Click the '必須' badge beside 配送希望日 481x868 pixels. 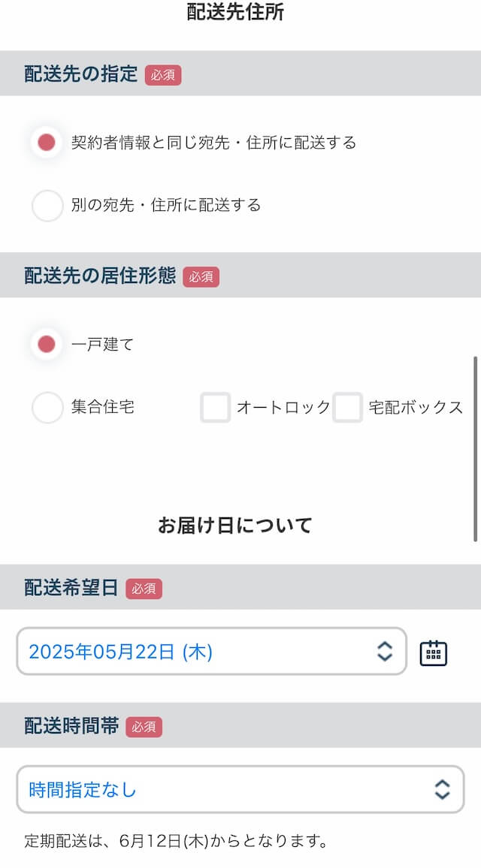coord(144,589)
